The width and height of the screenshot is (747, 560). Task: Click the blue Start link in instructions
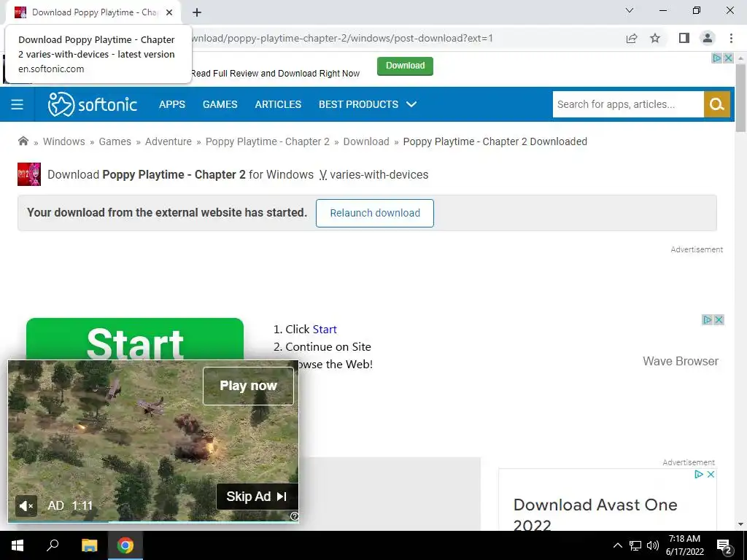(325, 330)
